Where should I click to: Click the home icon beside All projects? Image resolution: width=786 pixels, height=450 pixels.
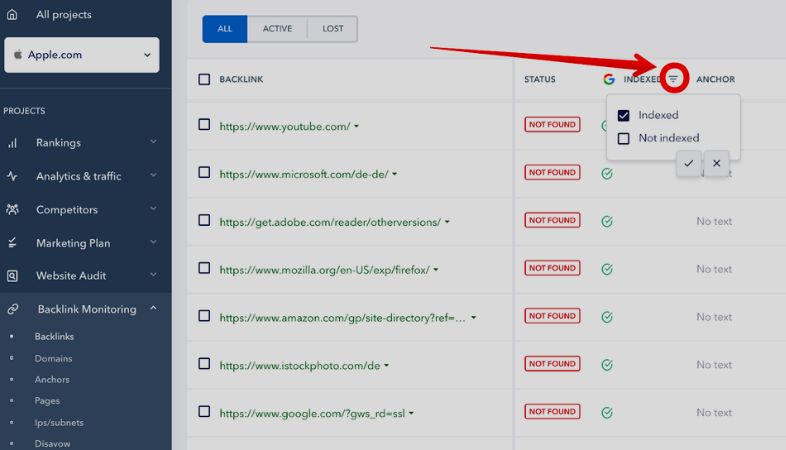point(12,15)
